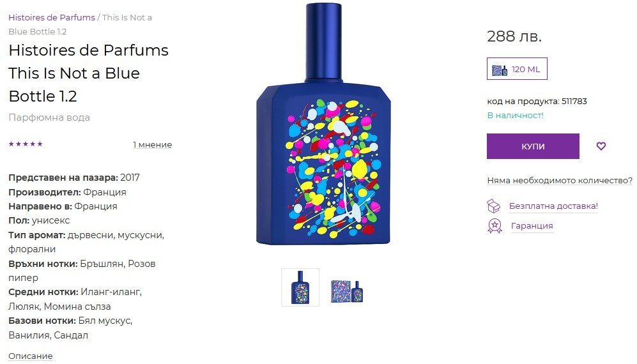Click the small bottle icon in 120 ML option
This screenshot has height=364, width=637.
point(499,70)
